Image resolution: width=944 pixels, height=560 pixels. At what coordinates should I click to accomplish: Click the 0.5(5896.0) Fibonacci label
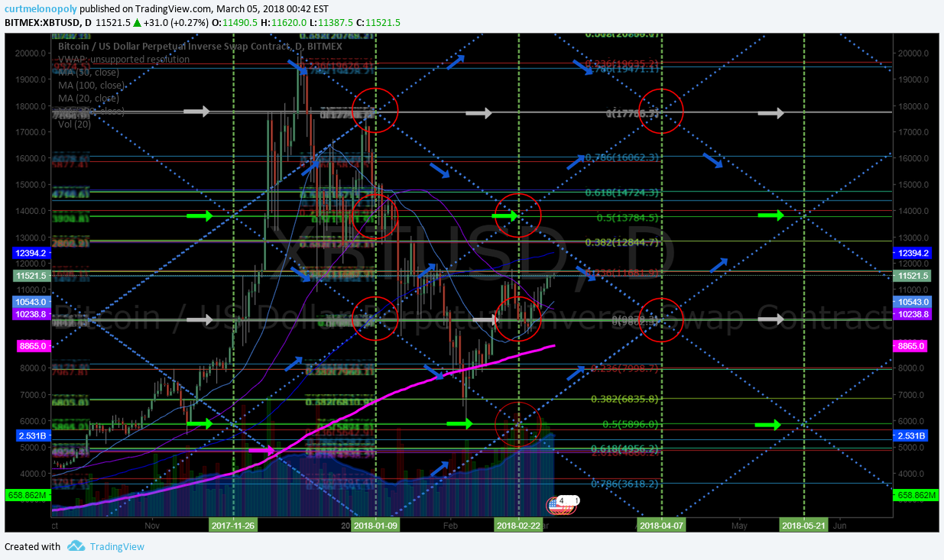pos(629,425)
